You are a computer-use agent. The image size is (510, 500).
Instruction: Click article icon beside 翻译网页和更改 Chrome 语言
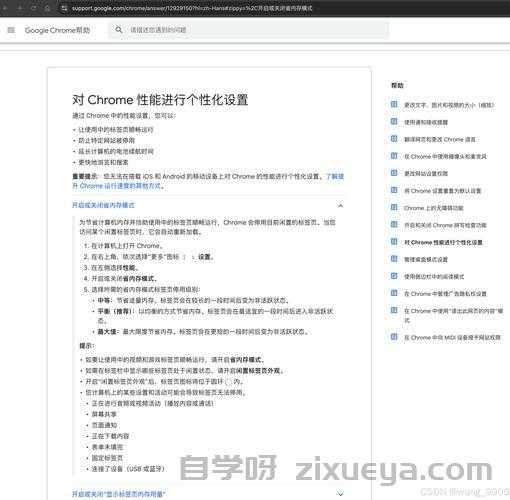pos(394,139)
